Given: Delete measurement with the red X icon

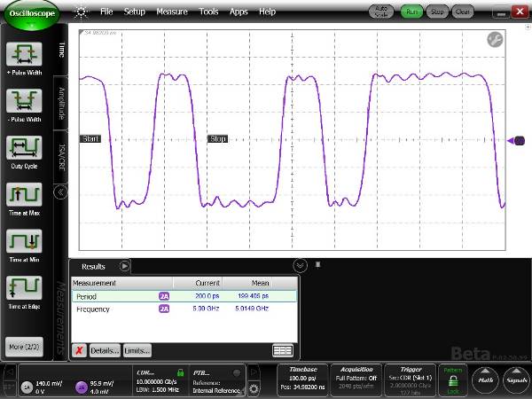Looking at the screenshot, I should click(x=79, y=350).
